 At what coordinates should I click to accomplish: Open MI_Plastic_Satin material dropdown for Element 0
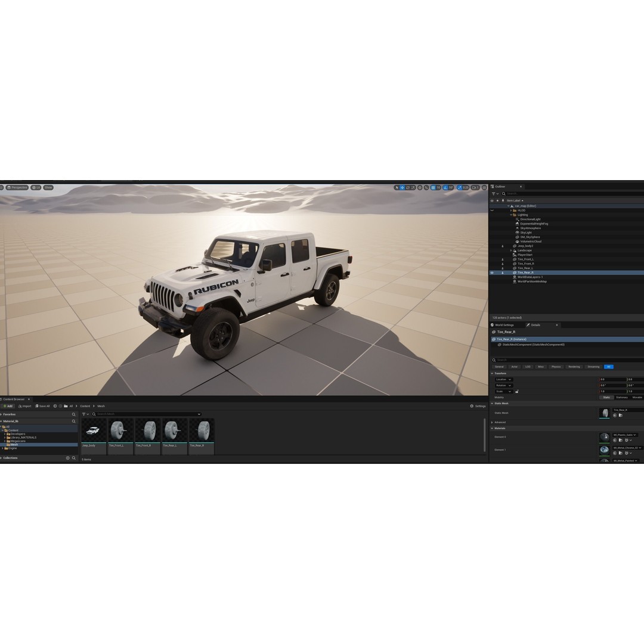click(625, 435)
